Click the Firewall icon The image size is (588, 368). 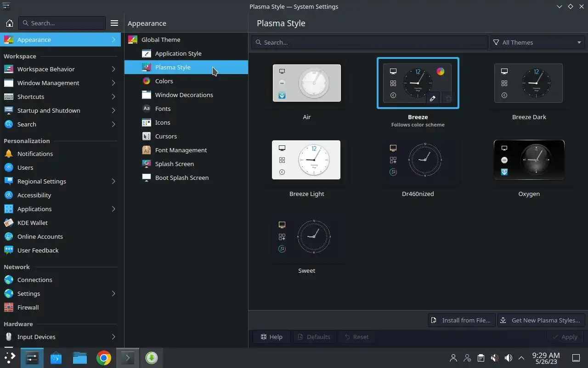point(9,307)
